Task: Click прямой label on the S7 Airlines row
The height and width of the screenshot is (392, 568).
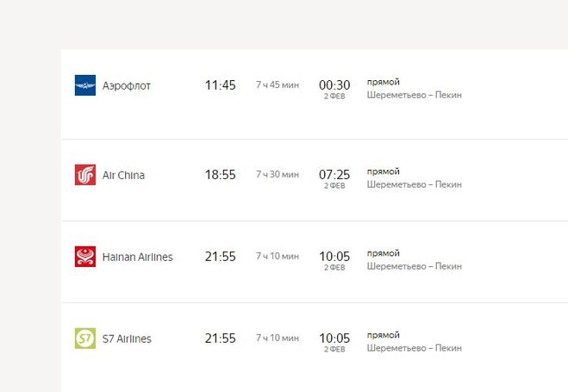Action: click(x=384, y=335)
